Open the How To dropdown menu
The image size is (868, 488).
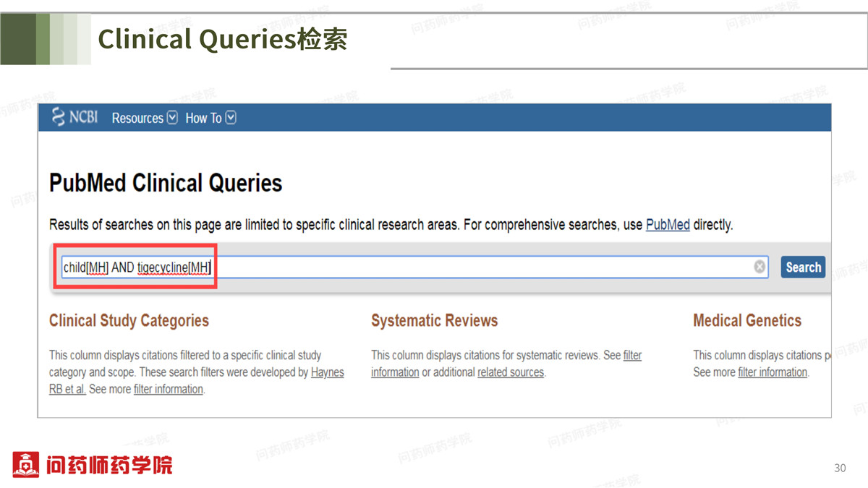(x=210, y=118)
